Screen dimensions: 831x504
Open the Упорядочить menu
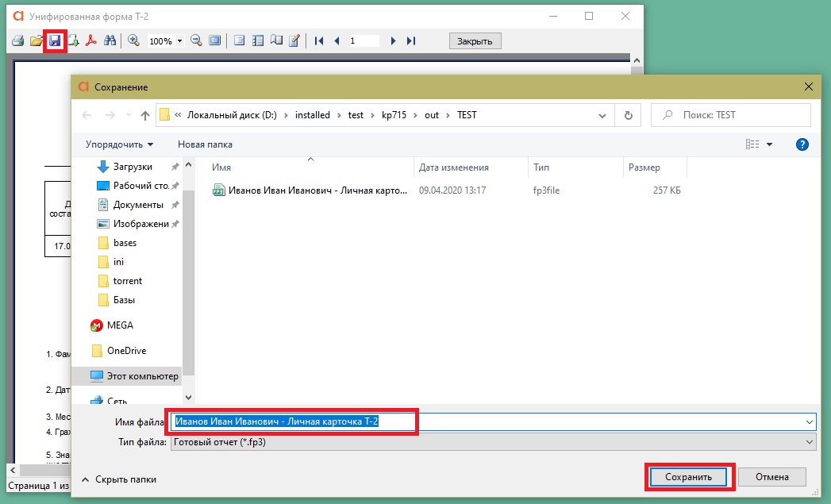[119, 144]
